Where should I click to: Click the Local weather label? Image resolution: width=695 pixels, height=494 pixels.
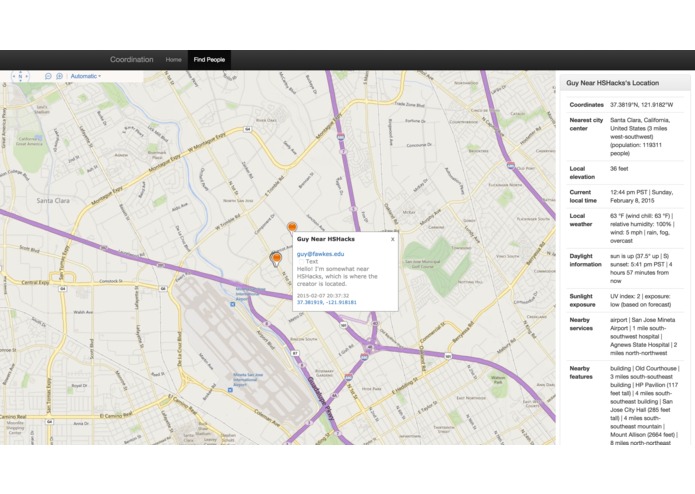581,220
